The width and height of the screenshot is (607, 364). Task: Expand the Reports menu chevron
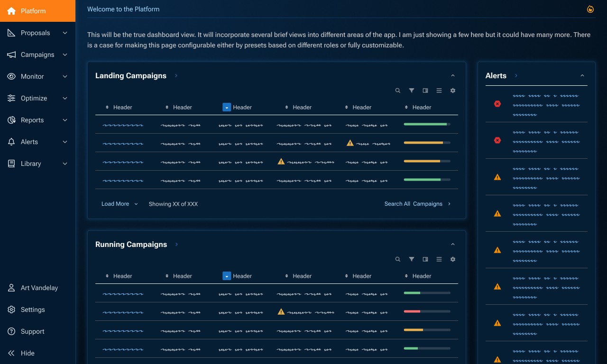(x=65, y=120)
